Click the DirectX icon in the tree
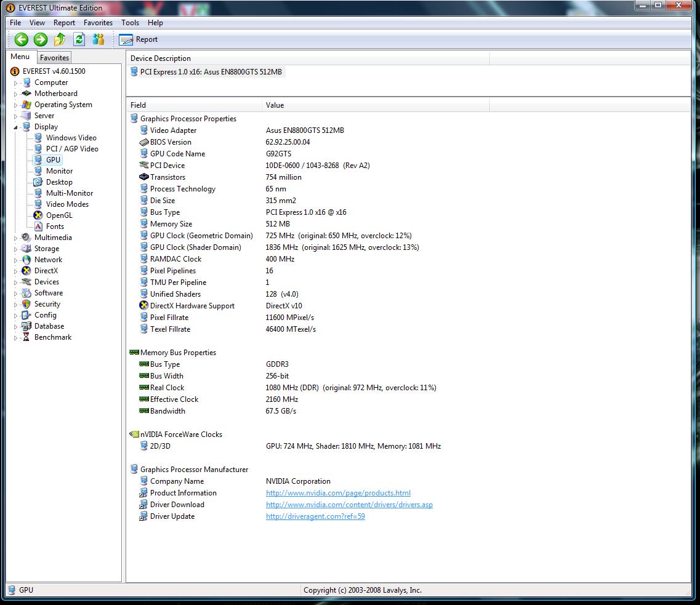Viewport: 700px width, 605px height. pos(27,271)
